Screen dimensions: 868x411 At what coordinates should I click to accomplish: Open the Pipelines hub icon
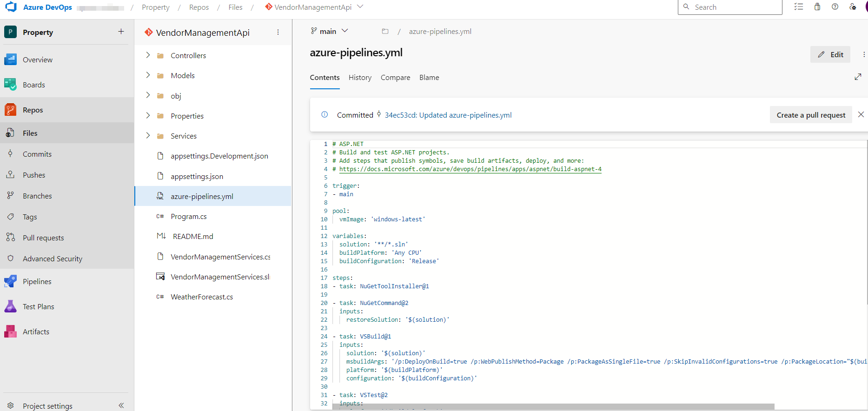[10, 281]
